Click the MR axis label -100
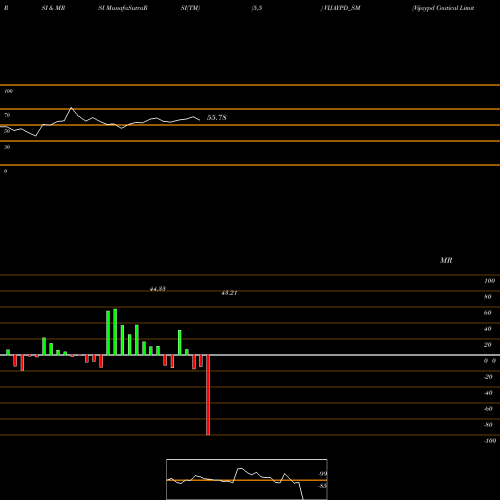 click(489, 441)
